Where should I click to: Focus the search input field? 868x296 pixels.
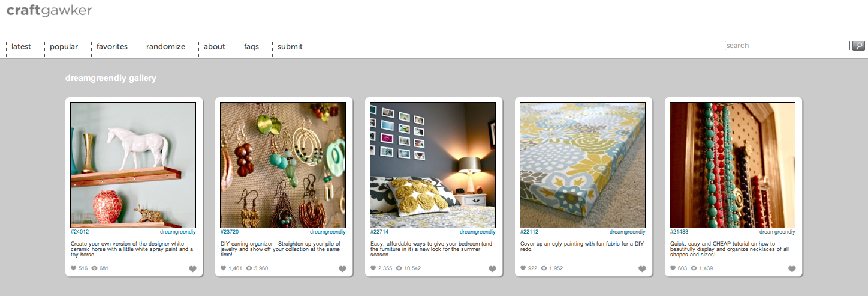click(x=787, y=46)
